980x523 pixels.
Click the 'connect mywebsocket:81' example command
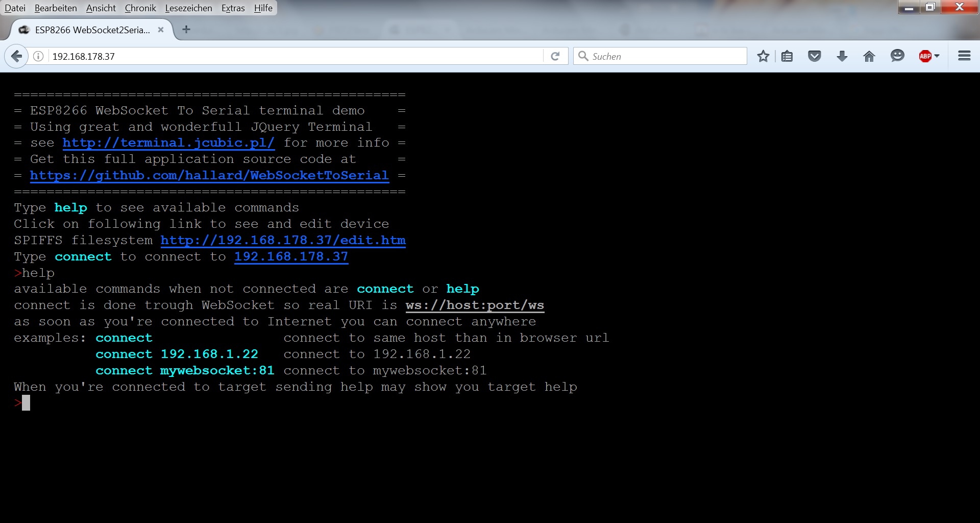tap(185, 371)
